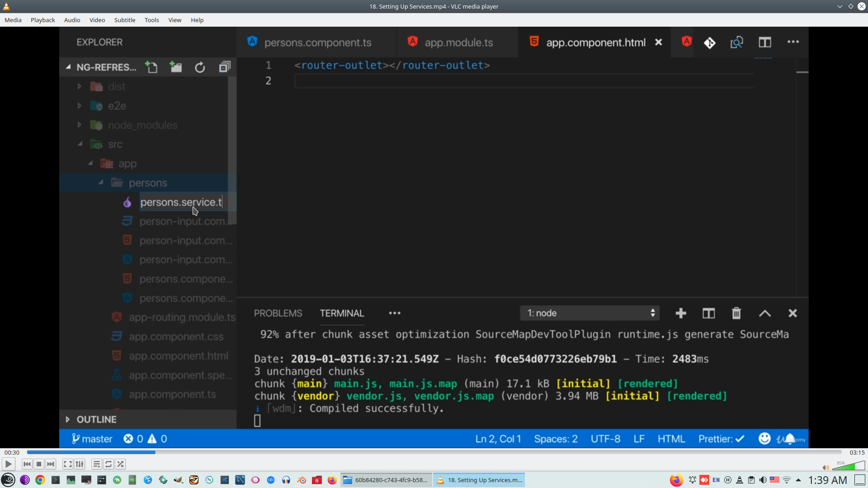Screen dimensions: 868x488
Task: Mute audio via speaker icon
Action: tap(826, 467)
